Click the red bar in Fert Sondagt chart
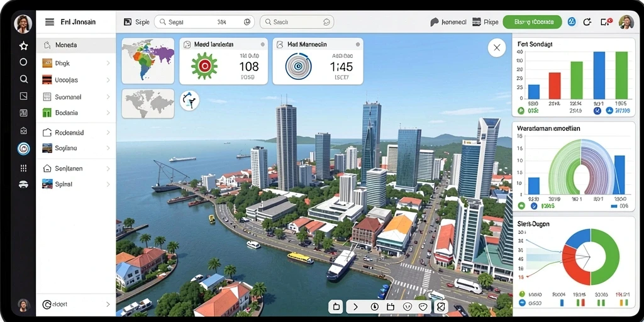 coord(555,86)
